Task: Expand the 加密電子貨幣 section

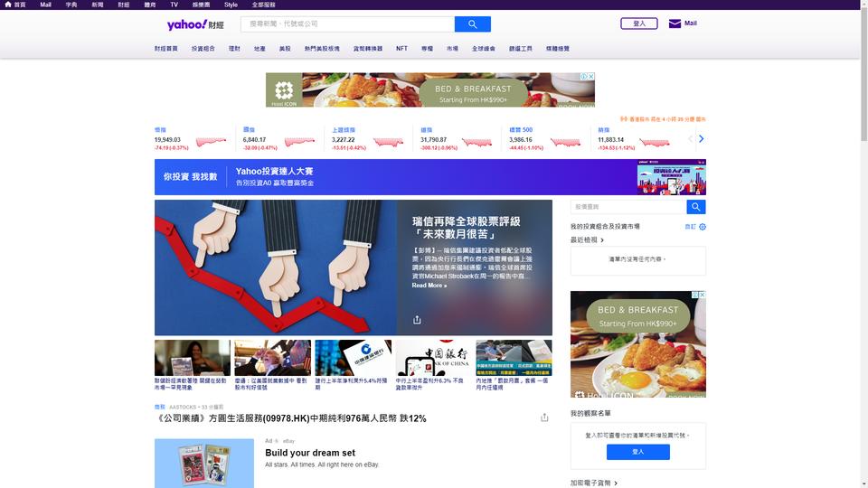Action: [593, 483]
